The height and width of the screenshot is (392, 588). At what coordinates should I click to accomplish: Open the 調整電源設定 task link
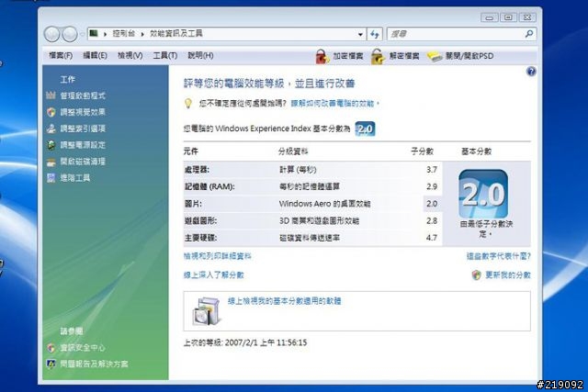point(83,145)
